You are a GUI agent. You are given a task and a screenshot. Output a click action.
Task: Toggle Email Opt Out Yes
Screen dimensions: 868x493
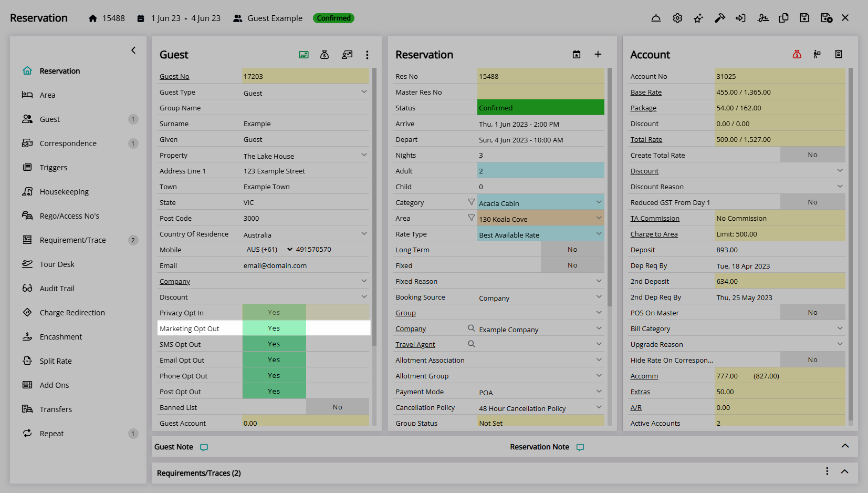274,360
